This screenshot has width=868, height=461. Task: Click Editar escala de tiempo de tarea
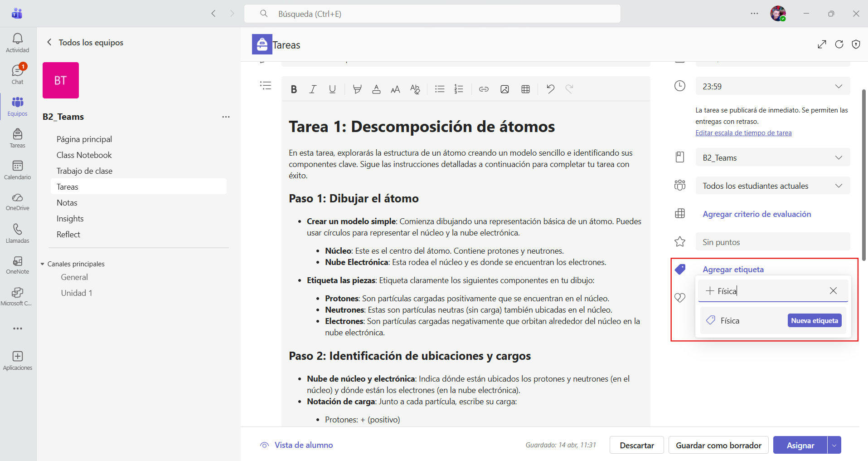point(743,133)
